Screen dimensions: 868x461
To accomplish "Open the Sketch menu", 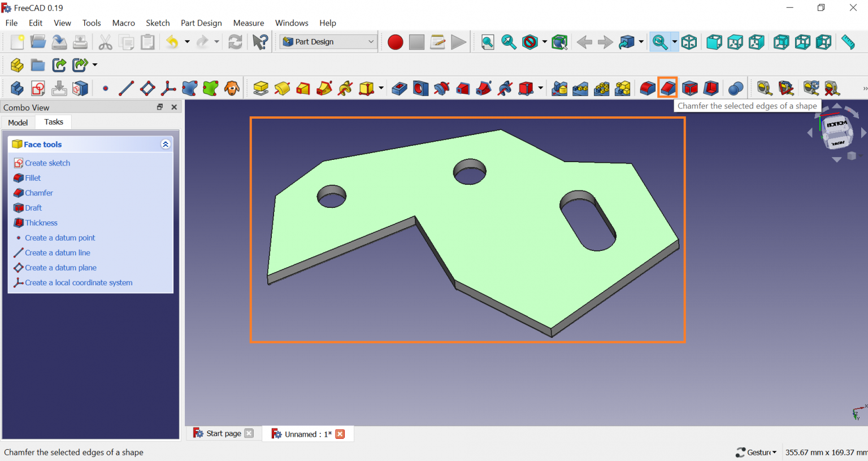I will click(x=158, y=23).
